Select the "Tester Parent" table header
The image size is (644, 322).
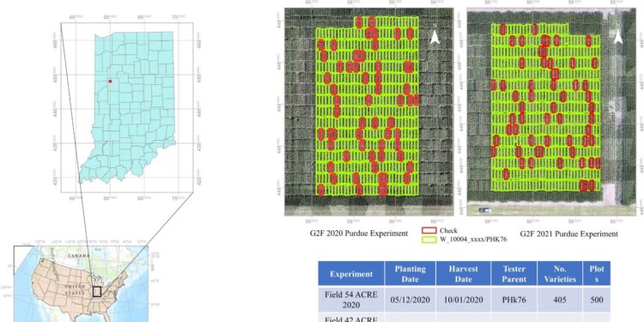[x=513, y=274]
